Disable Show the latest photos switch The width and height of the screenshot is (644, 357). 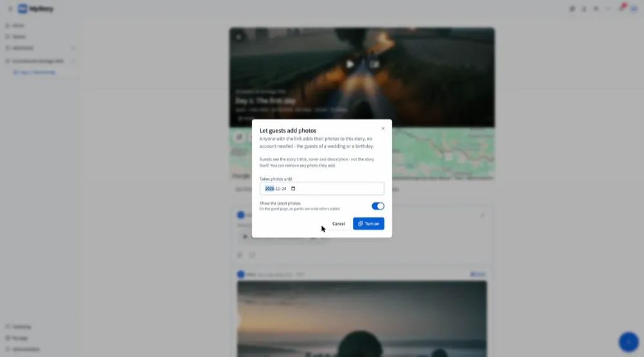(x=378, y=206)
